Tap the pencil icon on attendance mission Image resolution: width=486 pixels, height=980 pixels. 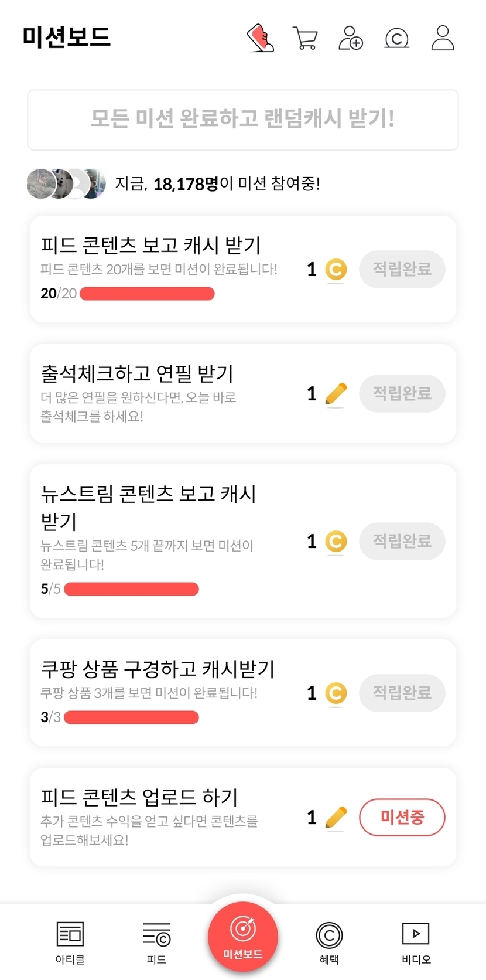coord(336,394)
